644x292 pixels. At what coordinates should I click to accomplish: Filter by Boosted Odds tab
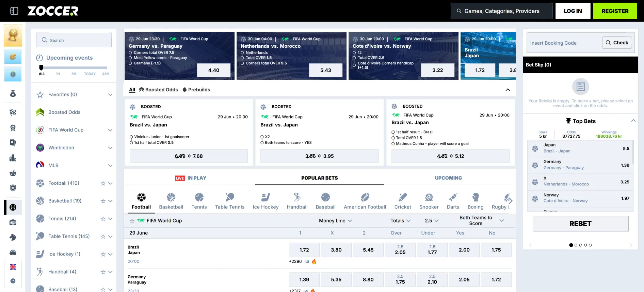click(159, 90)
